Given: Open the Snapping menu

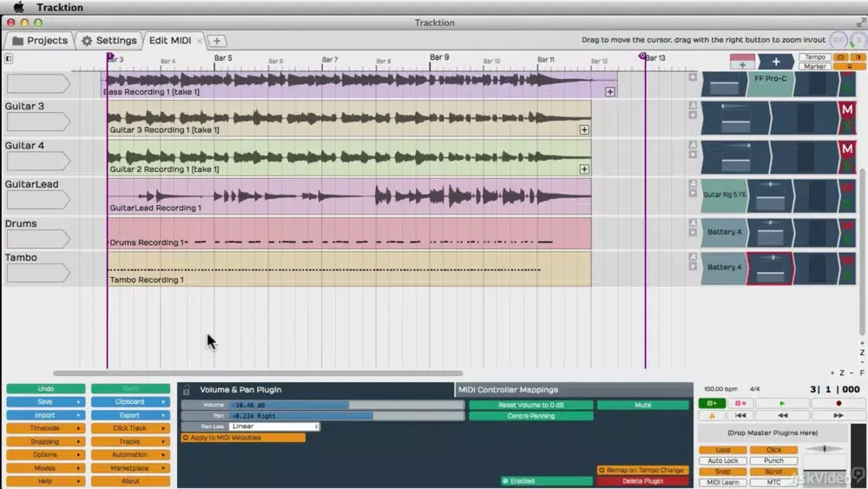Looking at the screenshot, I should (x=45, y=442).
